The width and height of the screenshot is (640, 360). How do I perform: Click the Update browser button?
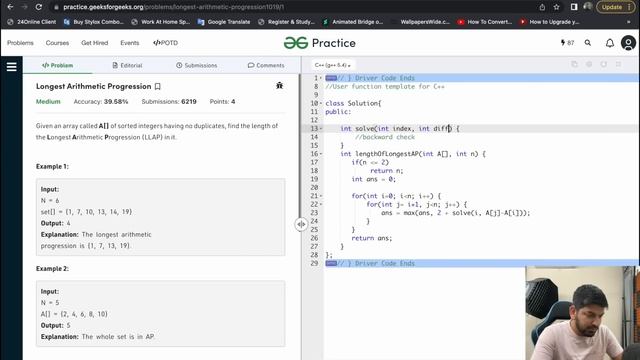pos(616,7)
